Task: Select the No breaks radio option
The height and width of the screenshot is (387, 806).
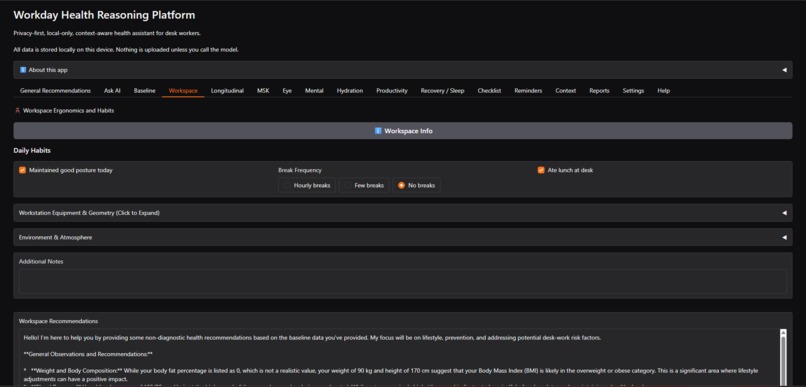Action: (416, 186)
